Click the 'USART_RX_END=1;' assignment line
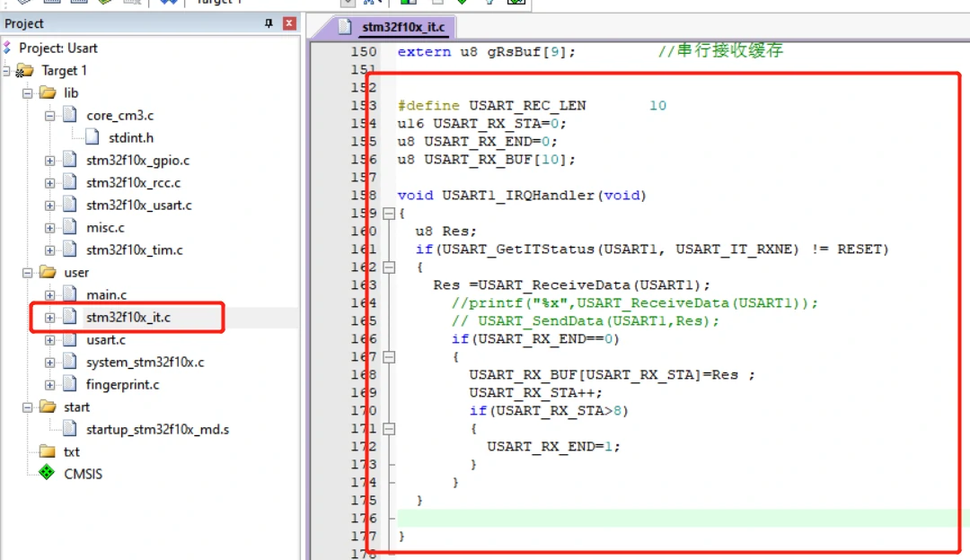 (x=553, y=446)
